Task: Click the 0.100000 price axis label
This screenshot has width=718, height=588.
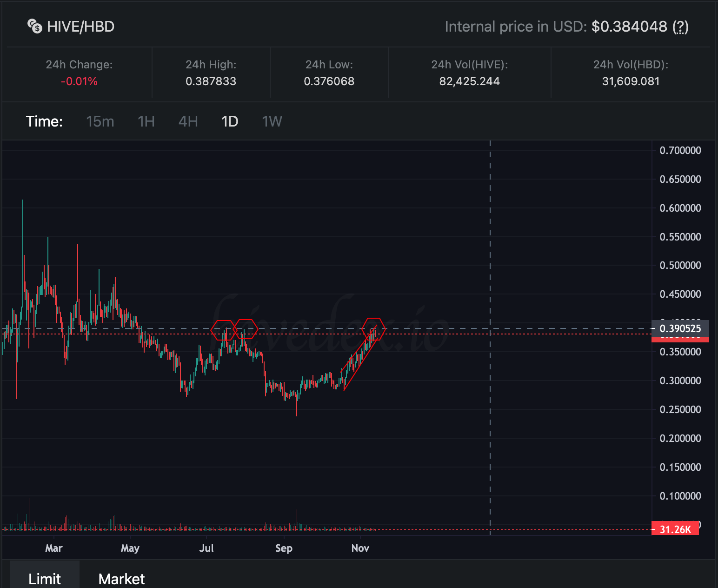Action: (x=680, y=496)
